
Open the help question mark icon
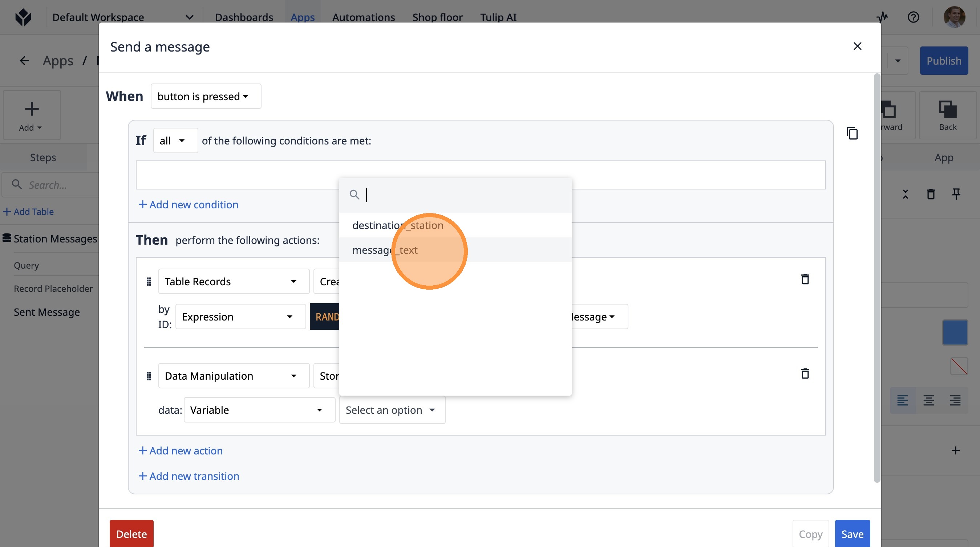[913, 17]
